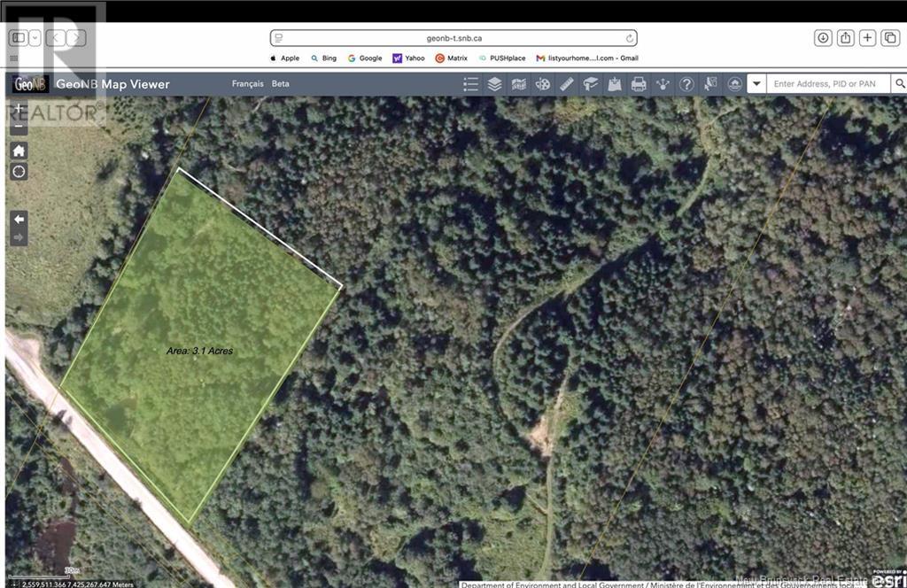Open the Layers list
Image resolution: width=907 pixels, height=588 pixels.
(494, 83)
